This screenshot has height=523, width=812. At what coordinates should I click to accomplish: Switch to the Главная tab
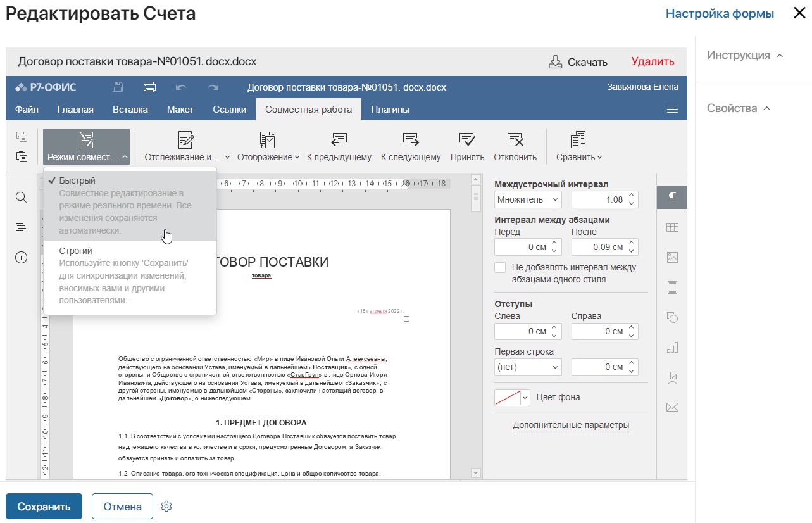(75, 110)
